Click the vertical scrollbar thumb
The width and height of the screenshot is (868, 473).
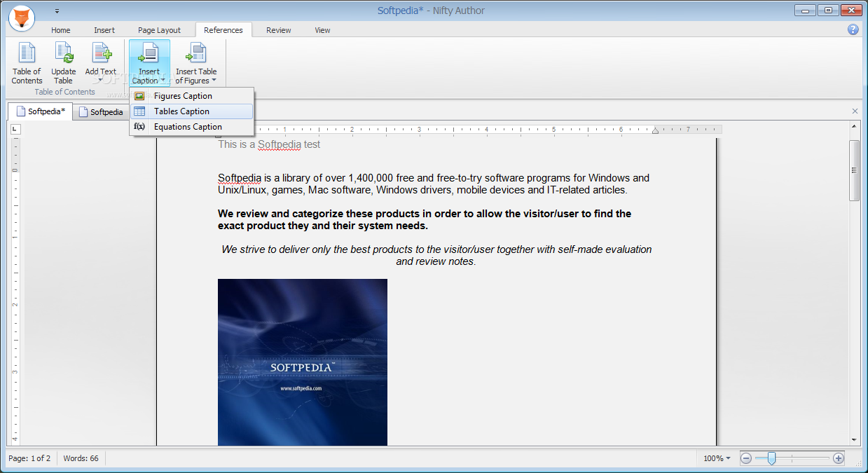click(x=854, y=170)
